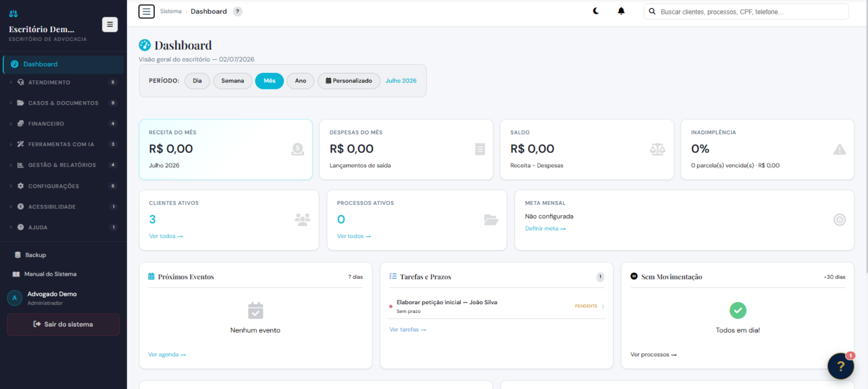Click the Julho 2026 period label
Image resolution: width=868 pixels, height=389 pixels.
point(401,81)
